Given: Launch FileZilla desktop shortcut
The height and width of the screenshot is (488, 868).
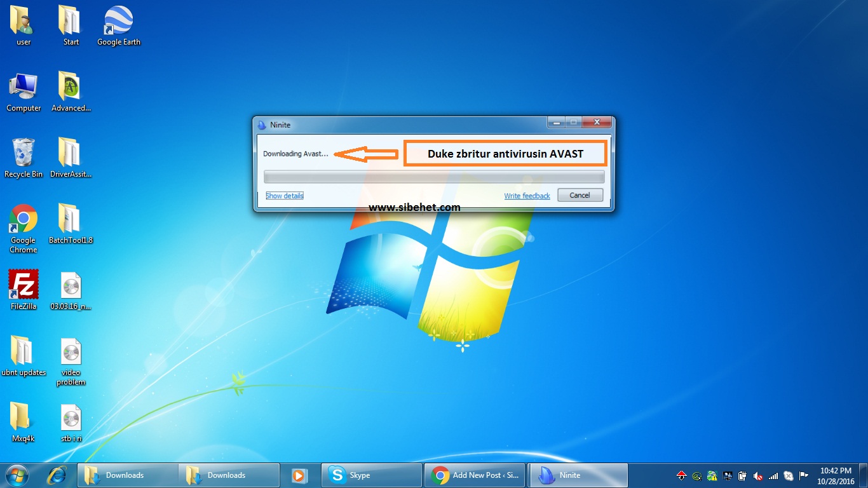Looking at the screenshot, I should coord(24,290).
